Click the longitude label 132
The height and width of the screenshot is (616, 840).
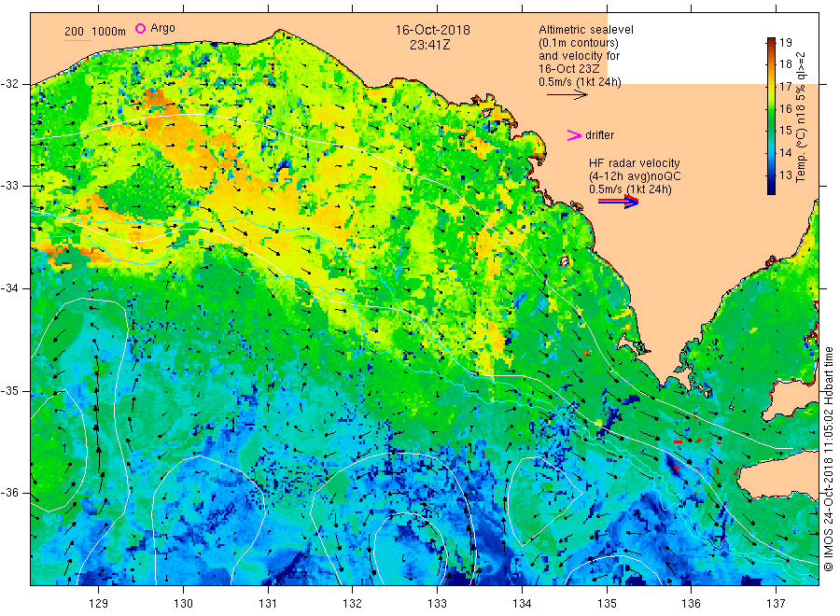[353, 604]
